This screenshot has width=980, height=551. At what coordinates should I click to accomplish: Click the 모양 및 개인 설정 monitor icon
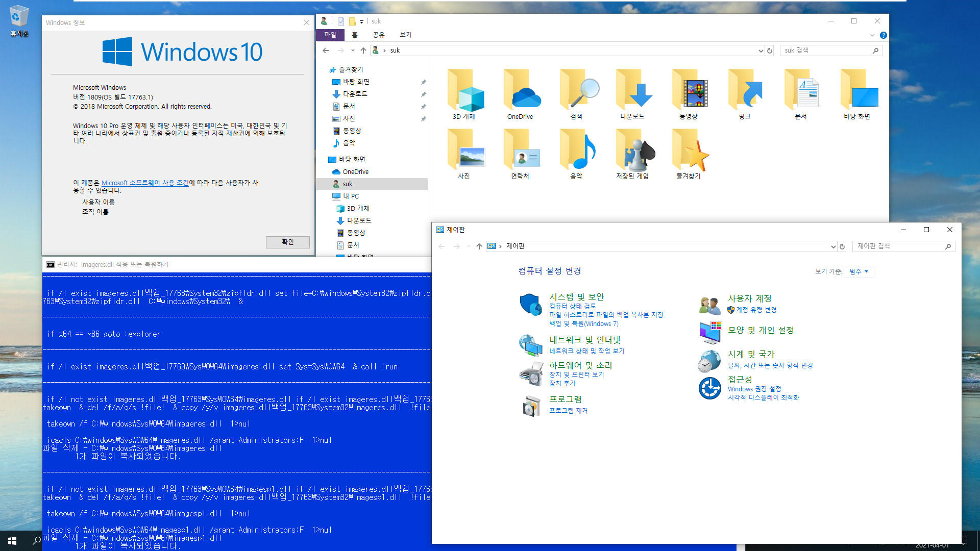click(710, 333)
